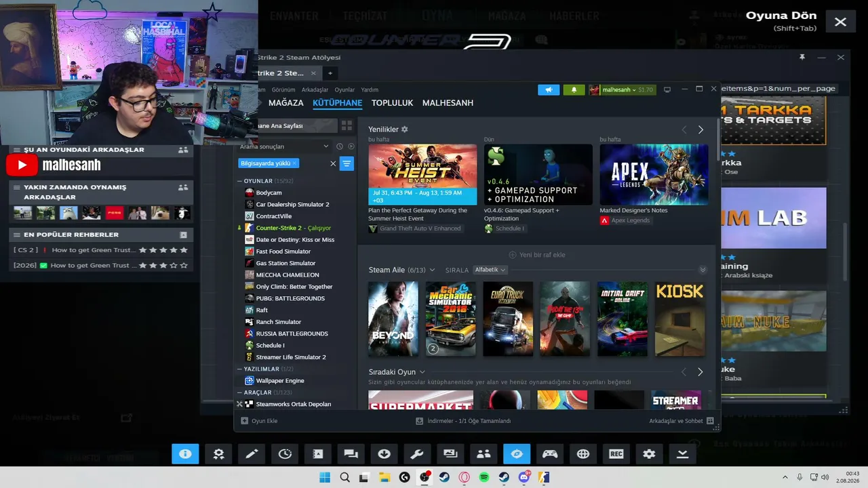Open the Görünüm menu
868x488 pixels.
(x=283, y=89)
